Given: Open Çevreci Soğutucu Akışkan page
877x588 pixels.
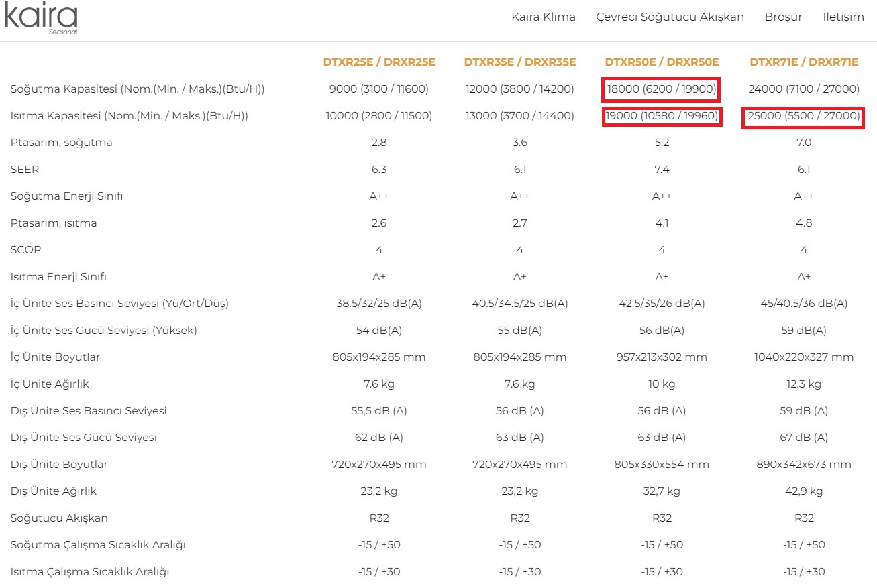Looking at the screenshot, I should [670, 17].
